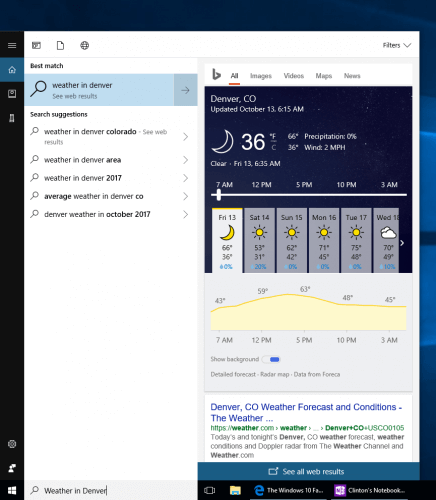Click the search magnifier icon in search box
436x500 pixels.
pos(35,490)
